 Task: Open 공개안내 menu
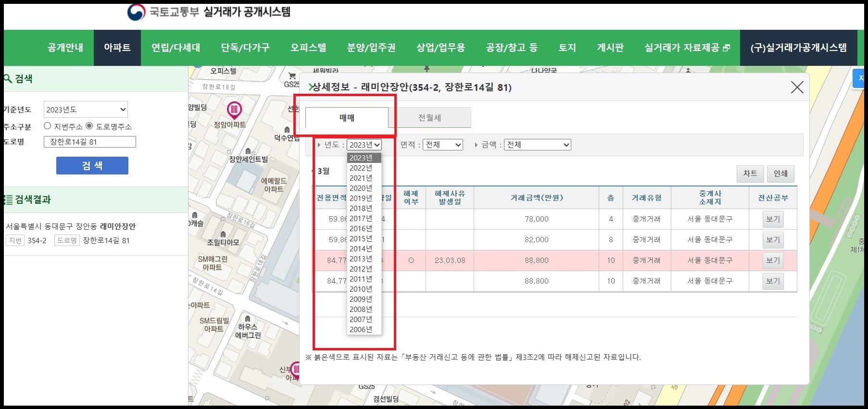pos(65,48)
